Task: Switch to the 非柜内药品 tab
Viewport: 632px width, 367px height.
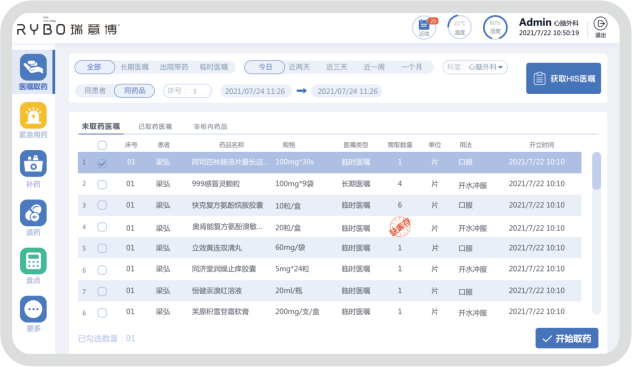Action: click(210, 126)
